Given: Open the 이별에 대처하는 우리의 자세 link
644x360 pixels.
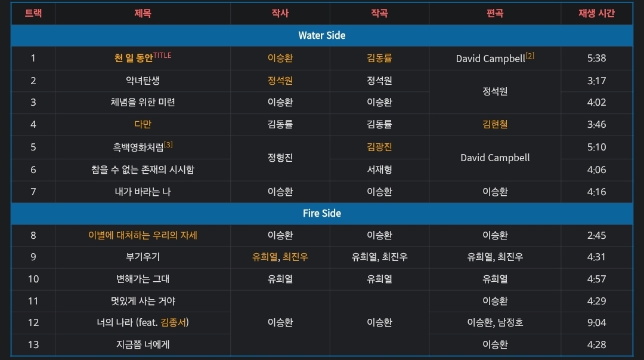Looking at the screenshot, I should [143, 235].
